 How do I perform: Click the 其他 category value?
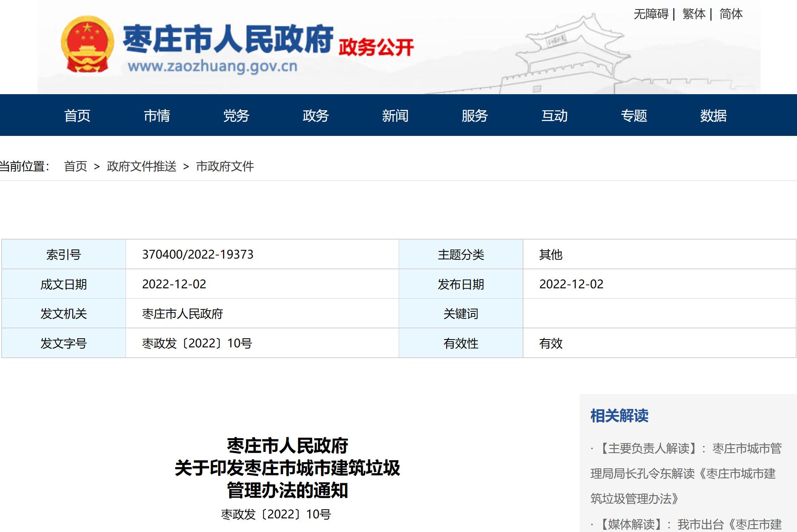tap(551, 254)
